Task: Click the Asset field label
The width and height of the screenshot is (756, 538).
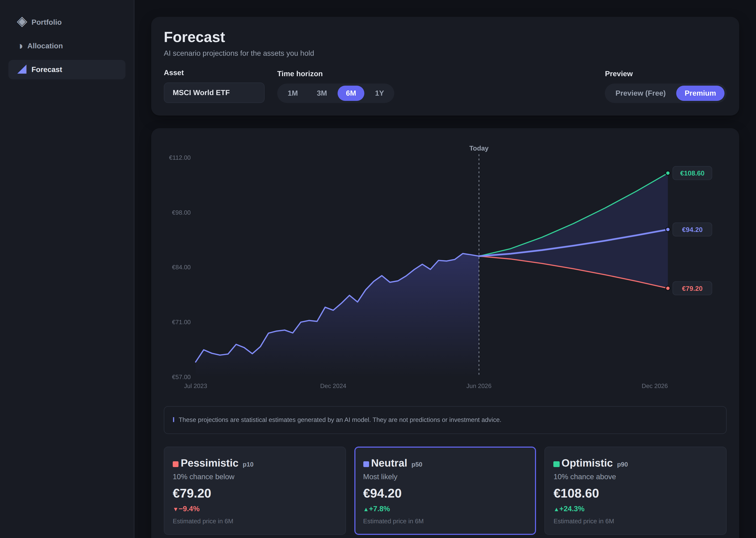Action: [174, 73]
